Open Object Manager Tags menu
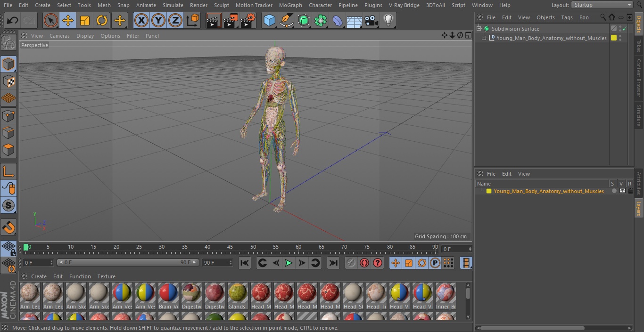 click(x=567, y=17)
